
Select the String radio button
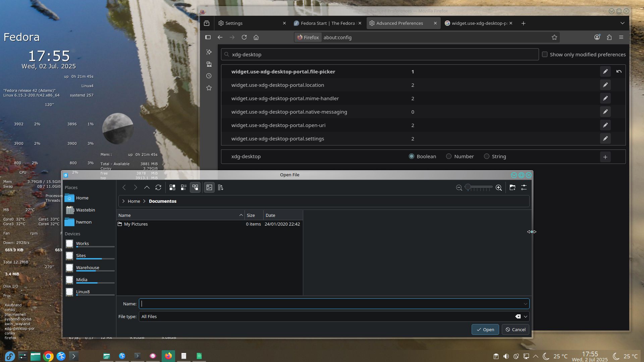coord(487,156)
